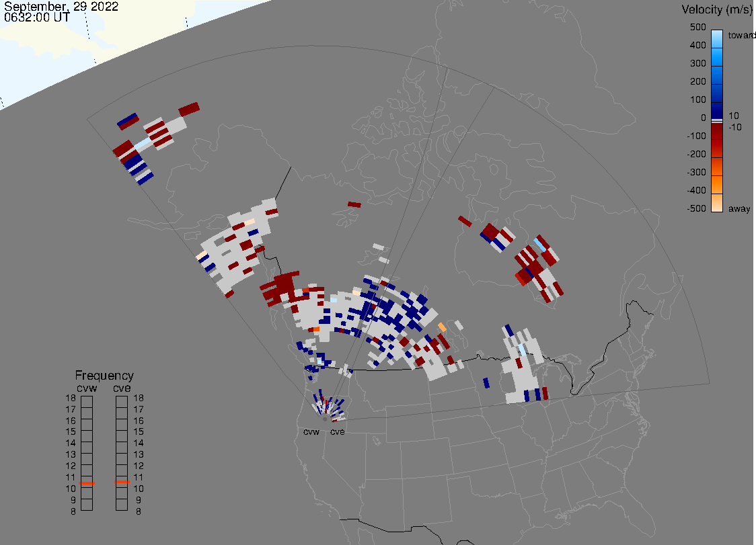
Task: Click the date text 'September, 29 2022'
Action: [x=61, y=7]
